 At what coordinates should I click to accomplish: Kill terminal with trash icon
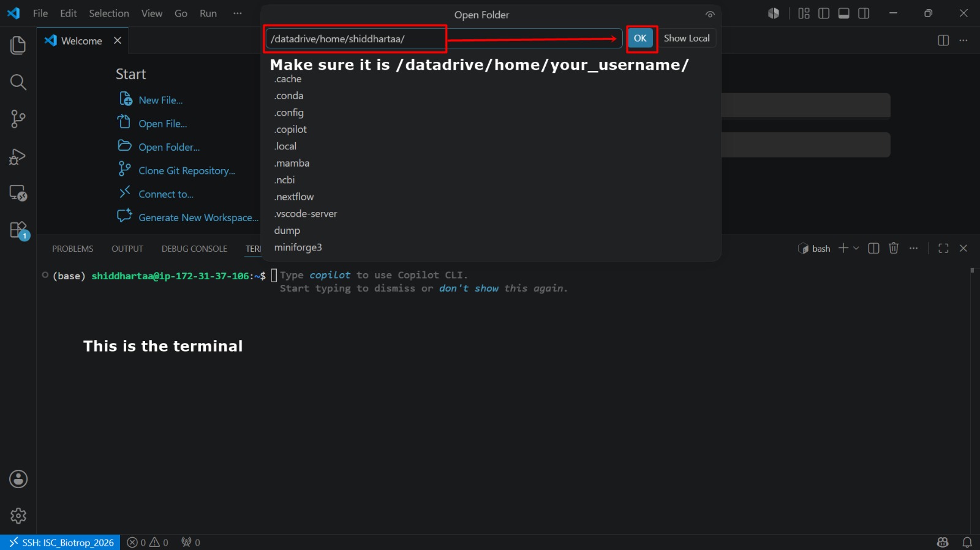[894, 248]
